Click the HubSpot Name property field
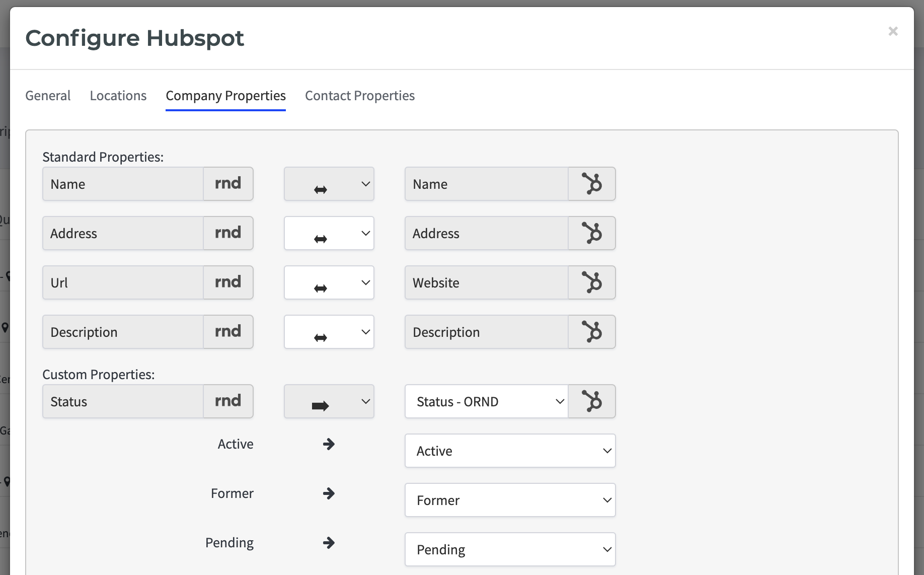 point(487,184)
